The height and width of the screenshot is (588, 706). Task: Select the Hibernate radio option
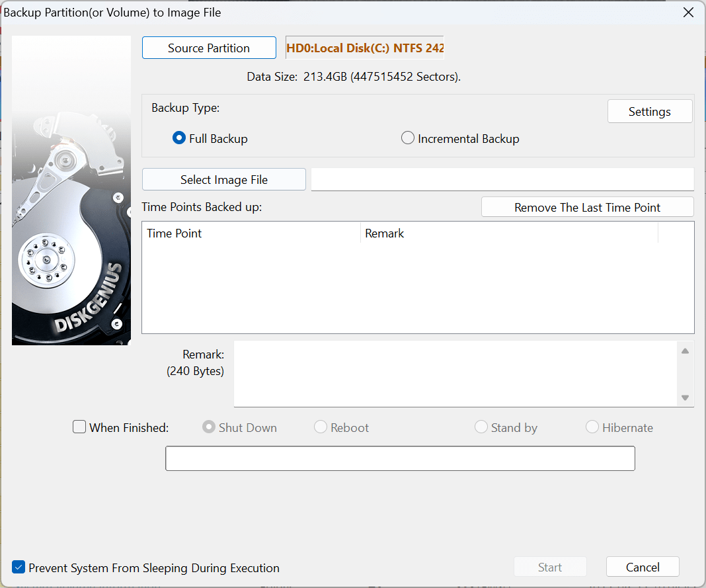pos(592,427)
